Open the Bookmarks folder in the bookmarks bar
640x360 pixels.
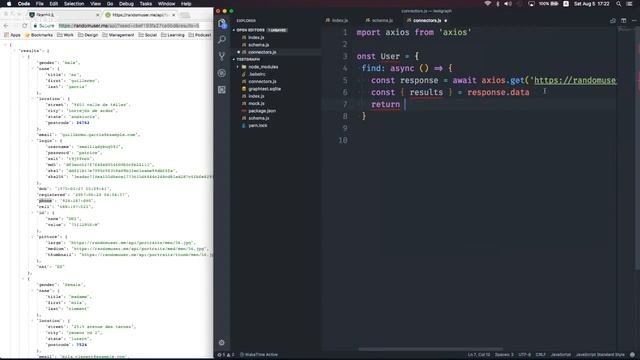[39, 35]
